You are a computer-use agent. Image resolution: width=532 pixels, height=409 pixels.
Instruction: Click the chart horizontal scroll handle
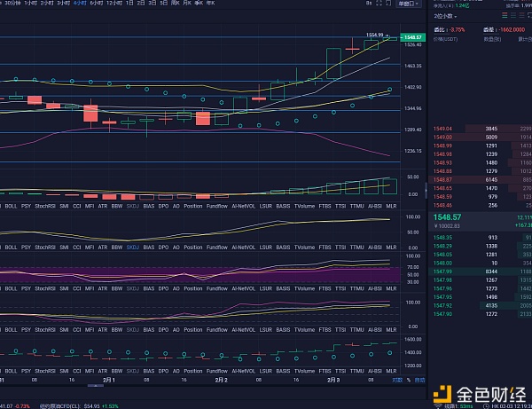[96, 386]
